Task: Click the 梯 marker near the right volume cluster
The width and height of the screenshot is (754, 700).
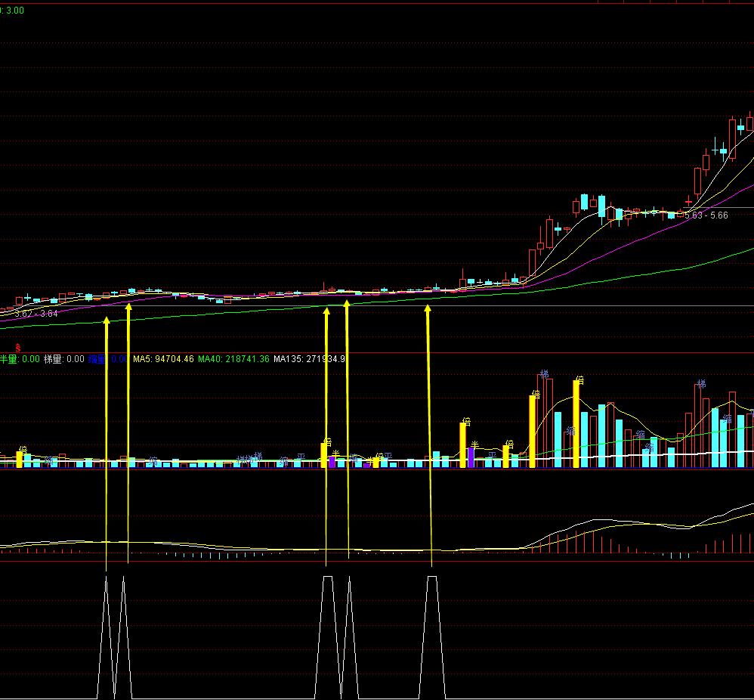Action: [702, 384]
